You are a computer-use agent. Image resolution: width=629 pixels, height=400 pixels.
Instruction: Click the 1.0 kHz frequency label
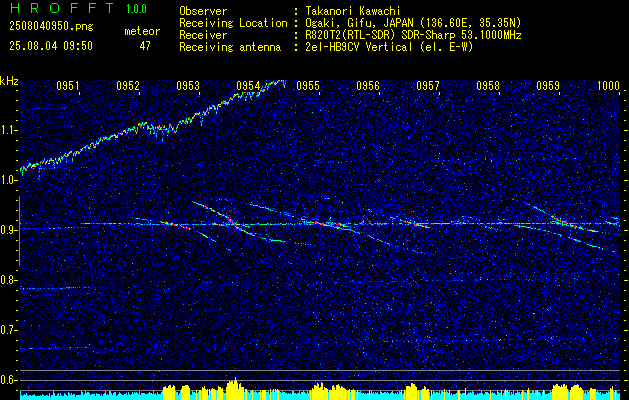click(9, 181)
